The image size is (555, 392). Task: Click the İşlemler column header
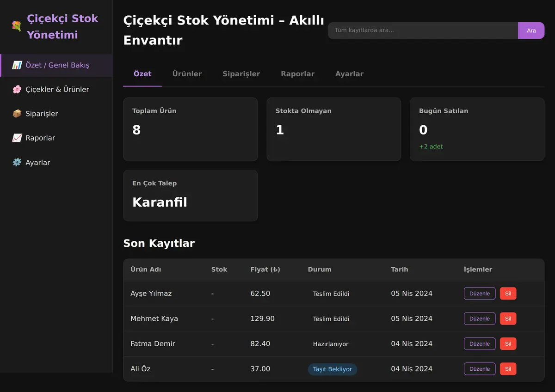coord(478,269)
